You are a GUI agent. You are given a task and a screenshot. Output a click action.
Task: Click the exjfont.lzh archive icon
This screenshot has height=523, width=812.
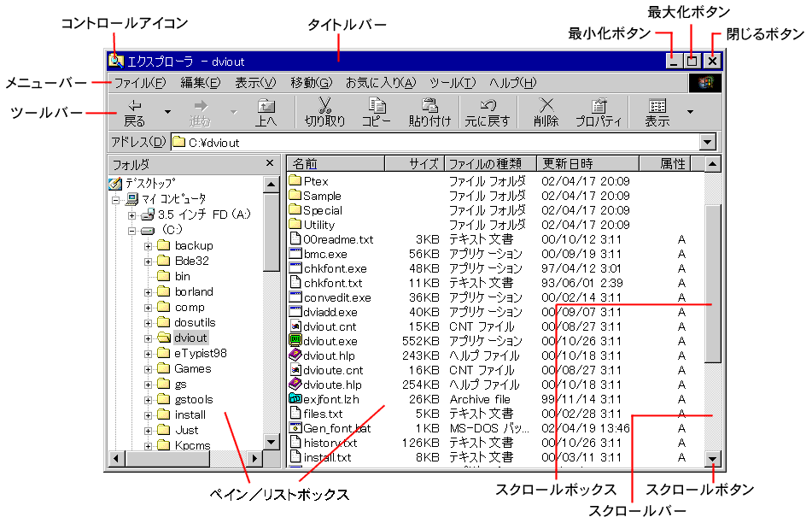coord(295,398)
